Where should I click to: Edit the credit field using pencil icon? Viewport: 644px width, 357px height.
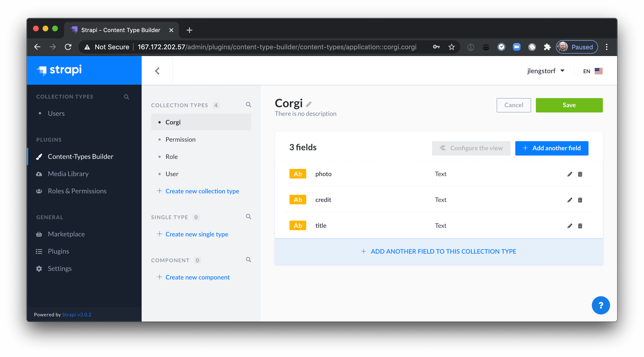click(x=570, y=200)
